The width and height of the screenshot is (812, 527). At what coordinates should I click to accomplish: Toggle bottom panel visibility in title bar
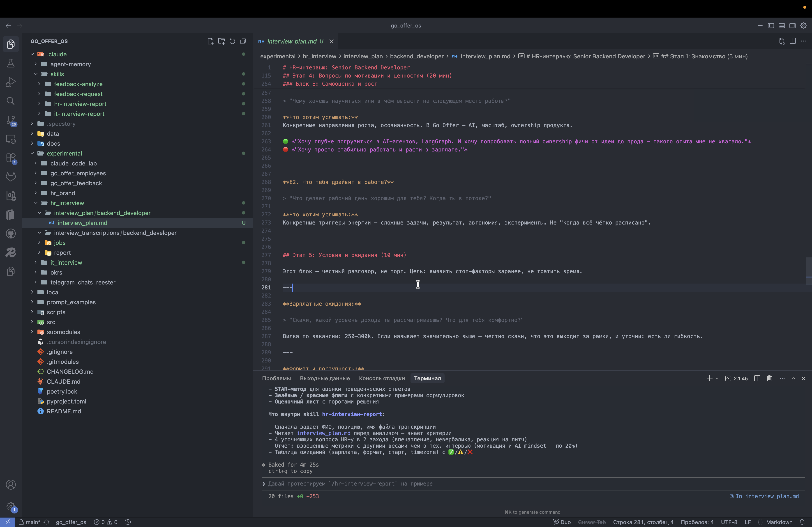click(x=782, y=25)
